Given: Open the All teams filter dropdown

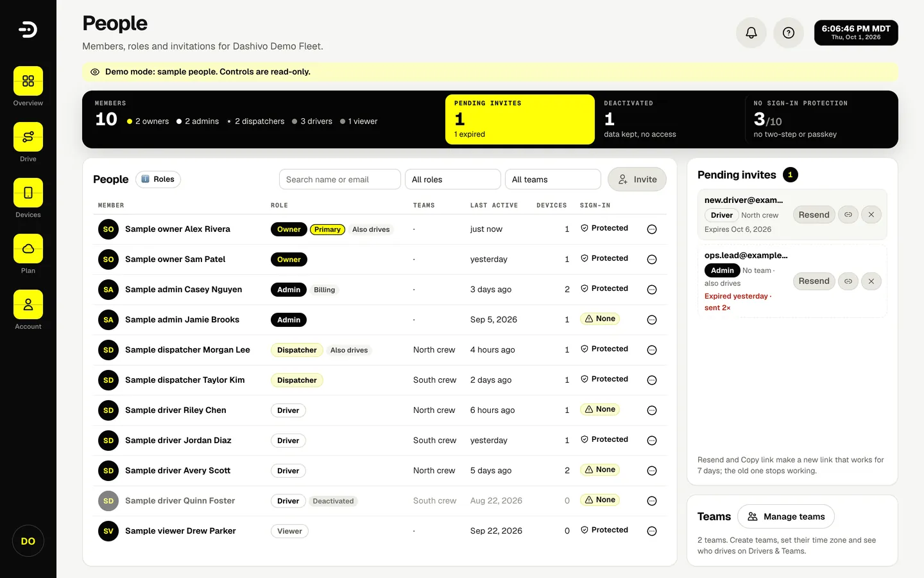Looking at the screenshot, I should point(553,179).
